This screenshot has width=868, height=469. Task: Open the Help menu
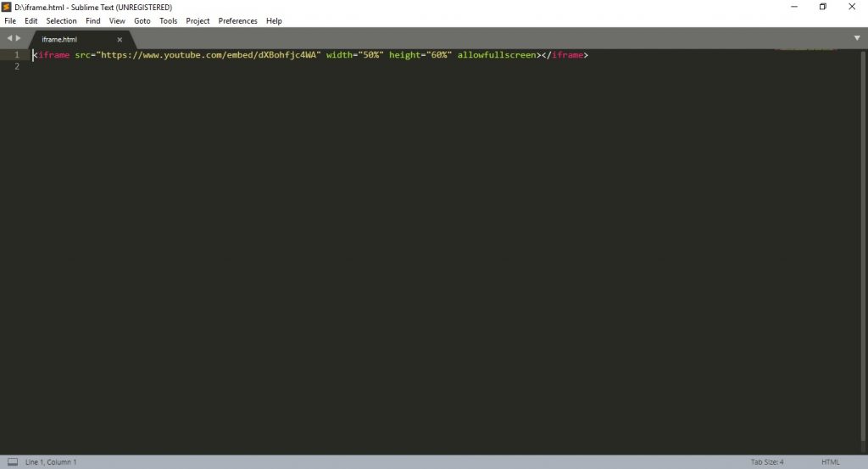click(274, 21)
